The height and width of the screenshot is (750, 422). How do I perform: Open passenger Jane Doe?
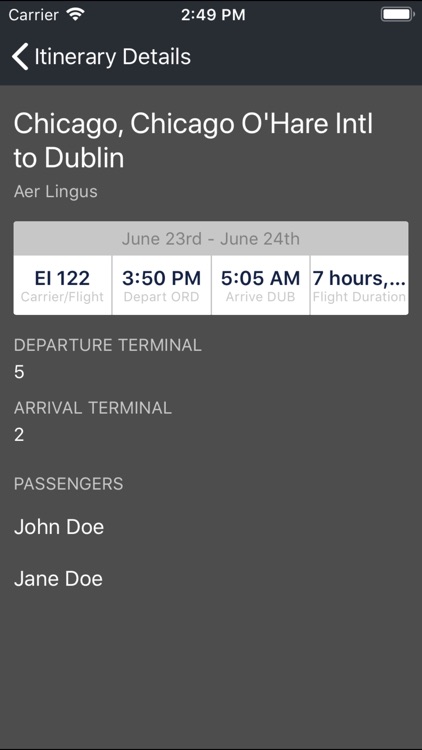(58, 578)
